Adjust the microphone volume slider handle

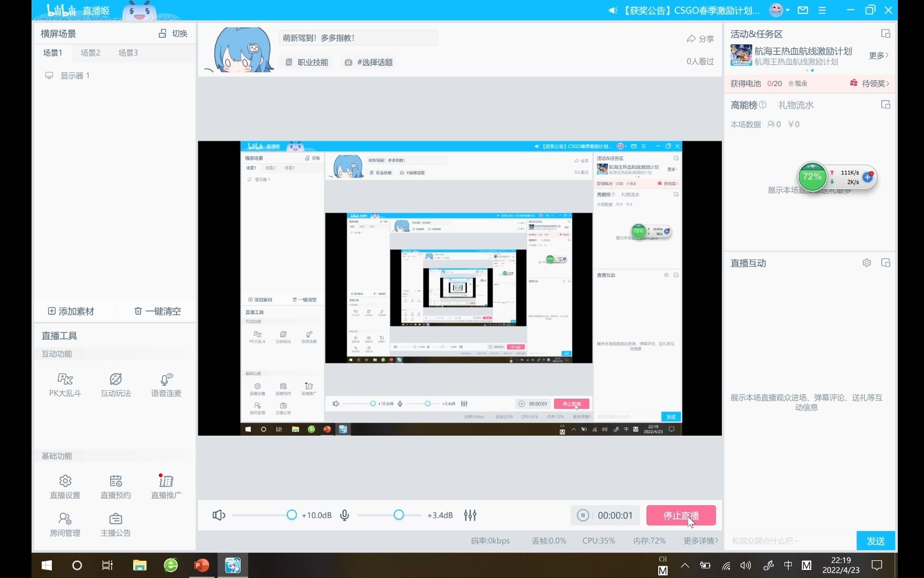[x=399, y=515]
